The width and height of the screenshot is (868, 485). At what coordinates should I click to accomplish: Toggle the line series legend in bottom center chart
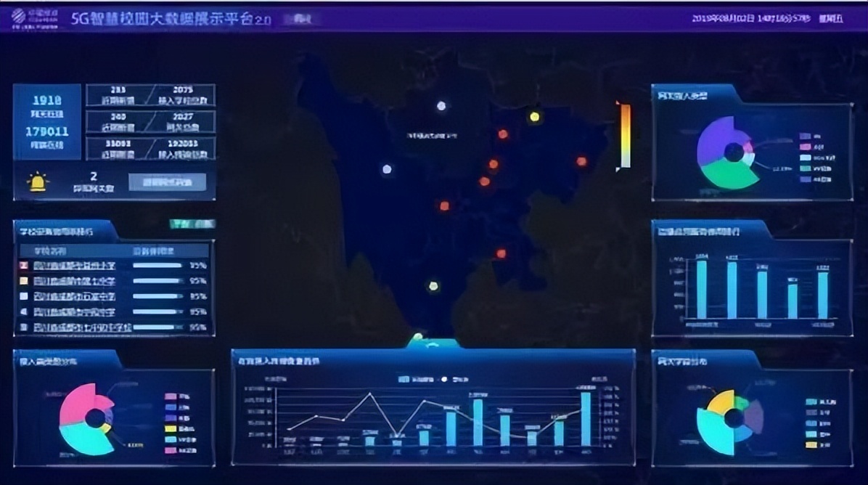tap(455, 379)
